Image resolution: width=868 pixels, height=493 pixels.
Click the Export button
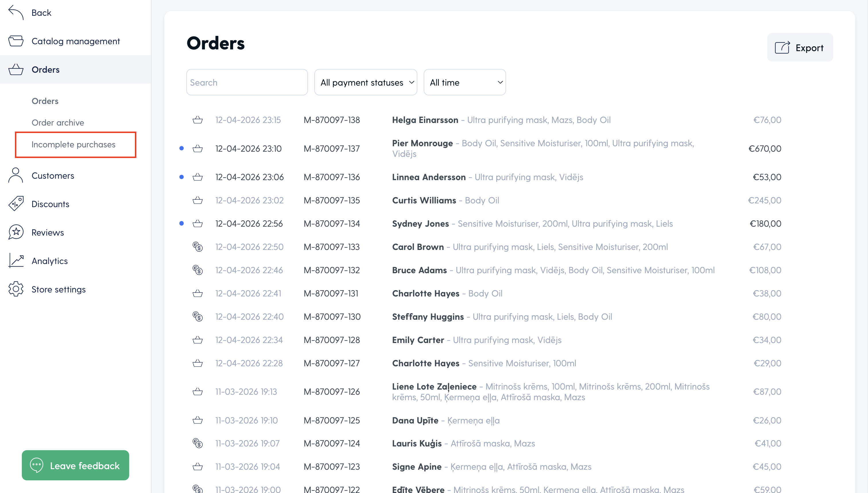[800, 47]
